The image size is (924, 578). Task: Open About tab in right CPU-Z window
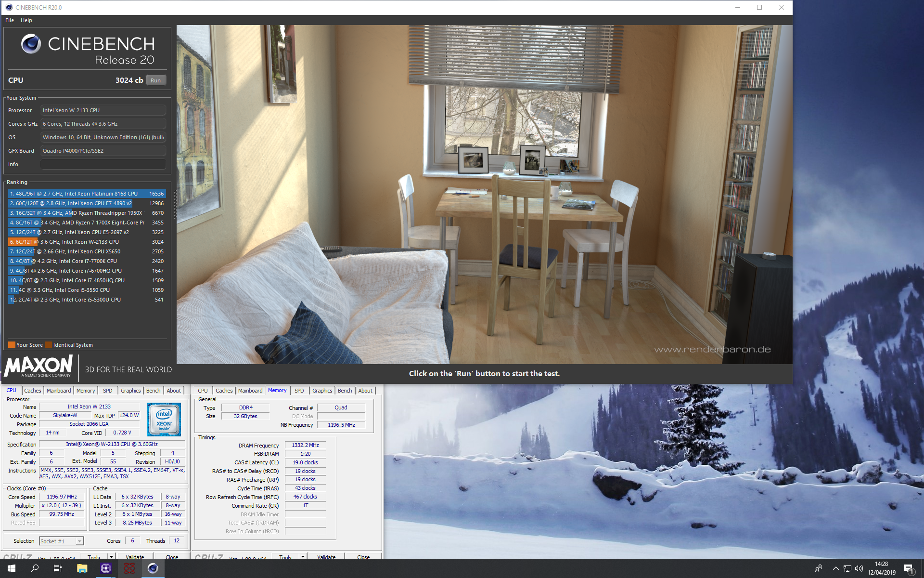(365, 391)
